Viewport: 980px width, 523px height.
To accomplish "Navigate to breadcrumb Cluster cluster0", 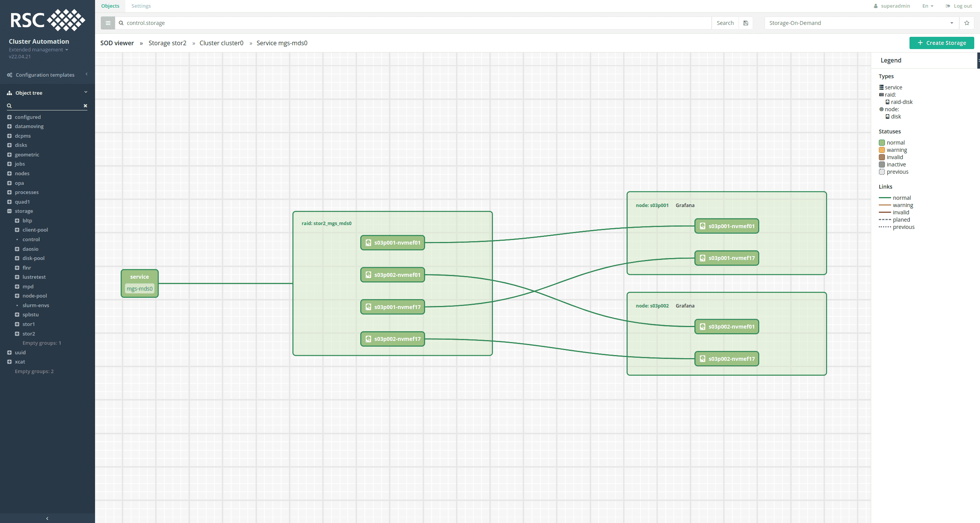I will click(221, 43).
